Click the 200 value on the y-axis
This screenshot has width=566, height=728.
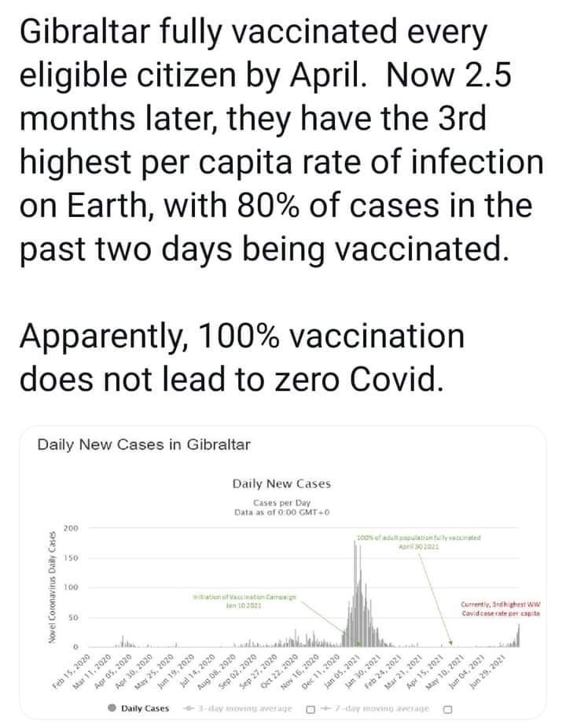69,527
